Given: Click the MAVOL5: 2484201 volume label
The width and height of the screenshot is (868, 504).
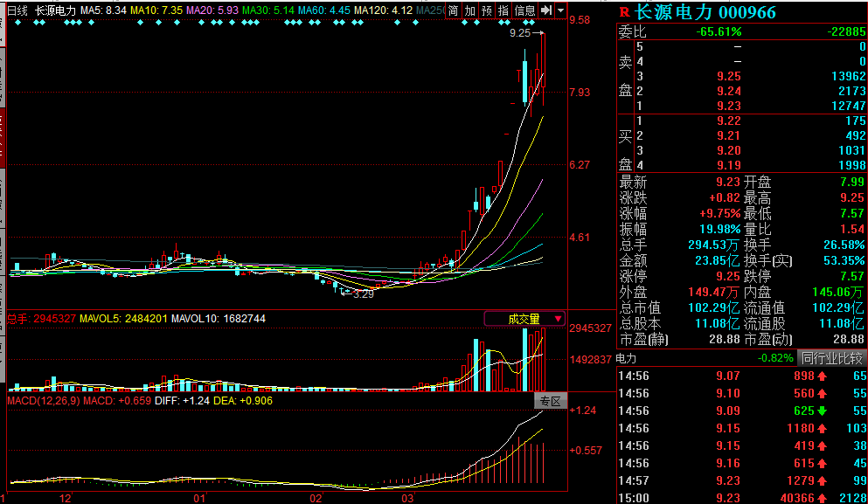Looking at the screenshot, I should pyautogui.click(x=123, y=319).
